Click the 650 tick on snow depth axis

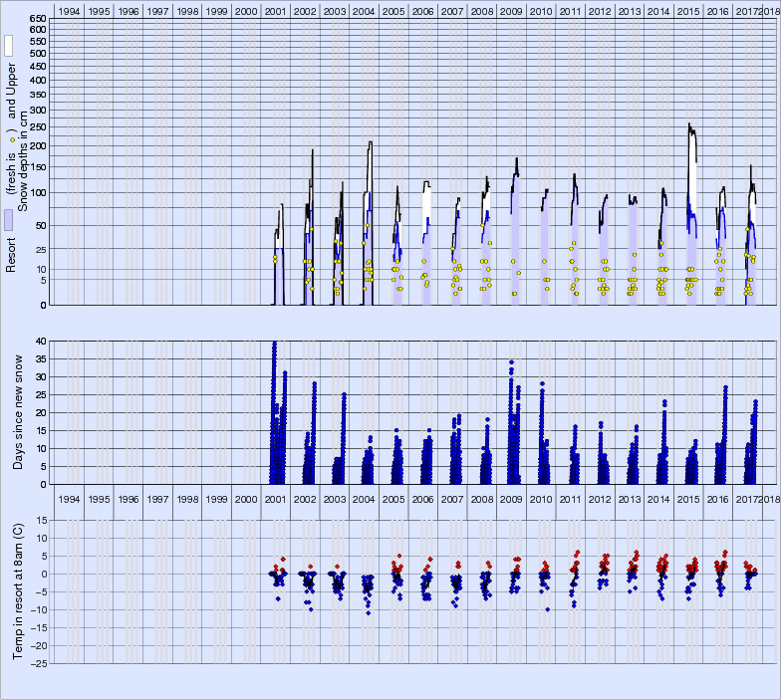tap(38, 19)
